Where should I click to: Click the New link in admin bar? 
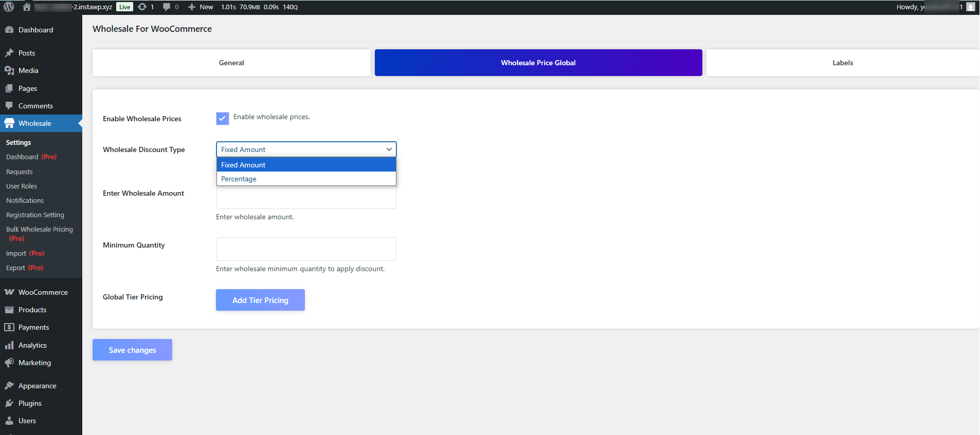pos(206,7)
